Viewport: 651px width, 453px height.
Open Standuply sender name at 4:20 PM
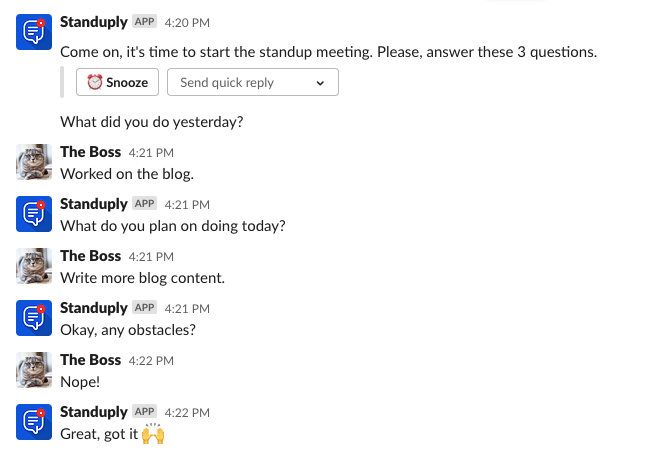94,22
